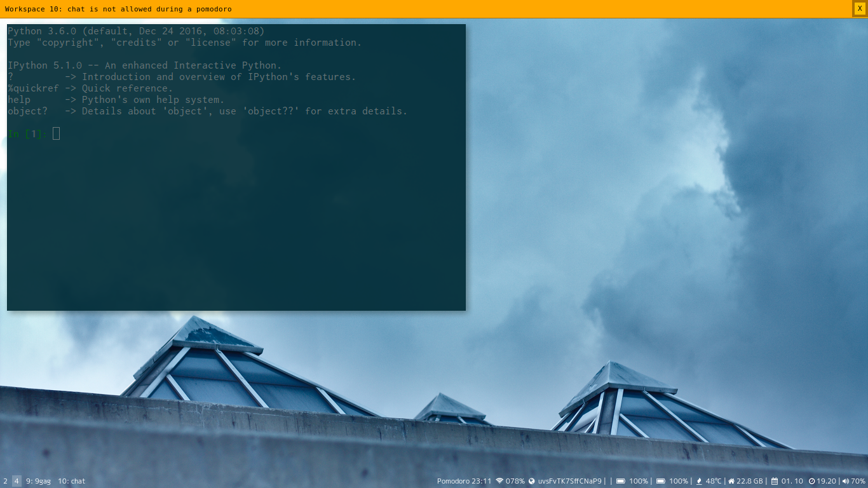This screenshot has width=868, height=488.
Task: Open workspace 9: 9gag
Action: pos(38,481)
